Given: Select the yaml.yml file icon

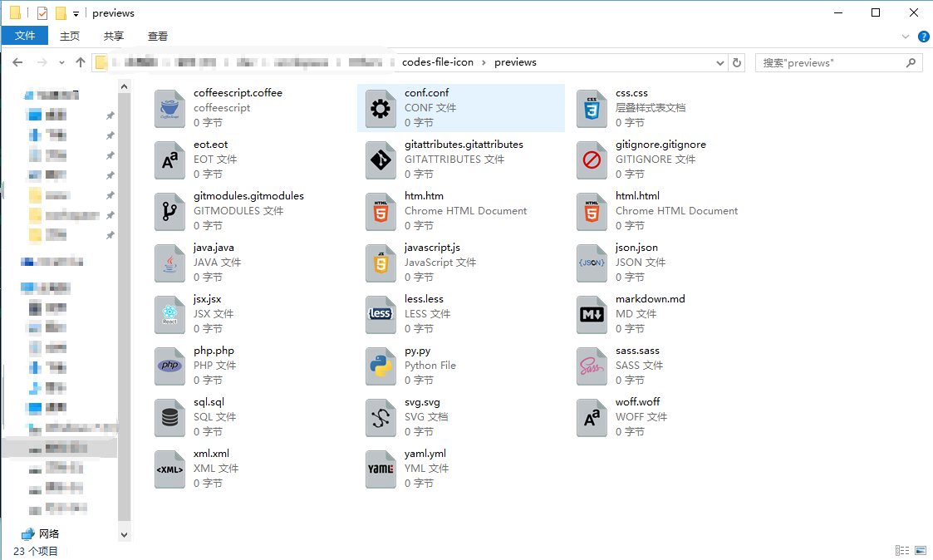Looking at the screenshot, I should [x=381, y=469].
